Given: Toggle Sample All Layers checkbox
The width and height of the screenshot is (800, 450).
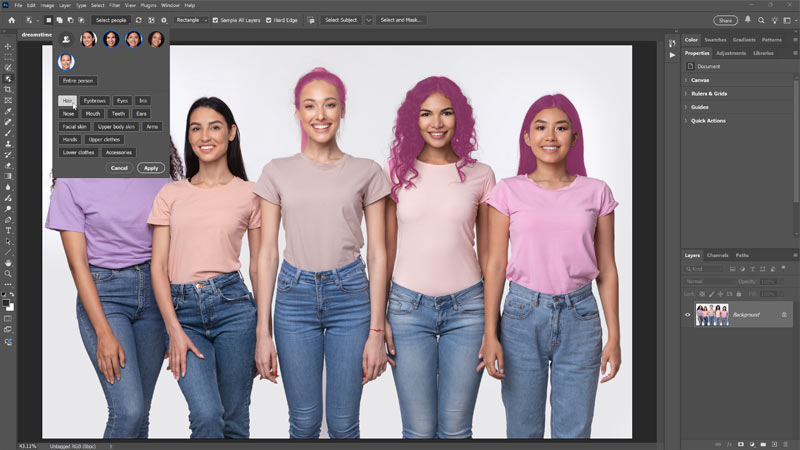Looking at the screenshot, I should 215,20.
